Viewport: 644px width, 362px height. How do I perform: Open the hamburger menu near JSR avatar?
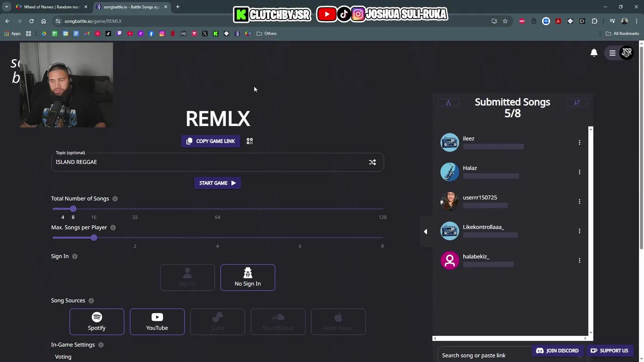click(612, 53)
